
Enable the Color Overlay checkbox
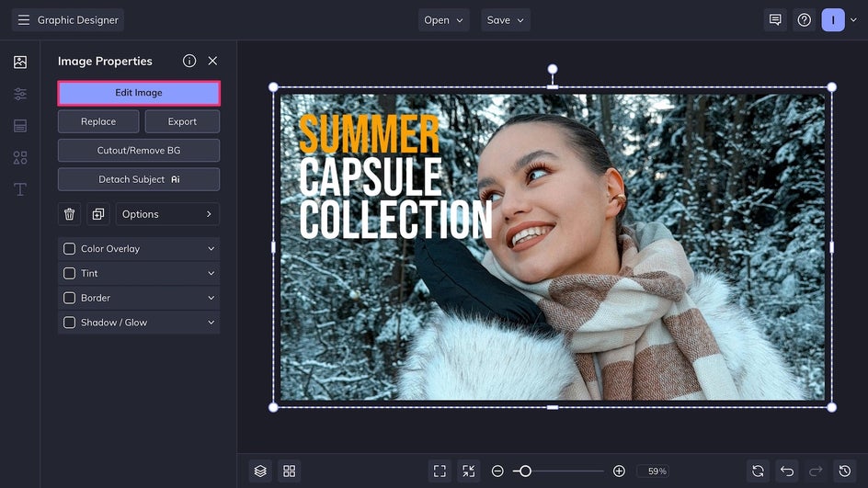pos(69,248)
